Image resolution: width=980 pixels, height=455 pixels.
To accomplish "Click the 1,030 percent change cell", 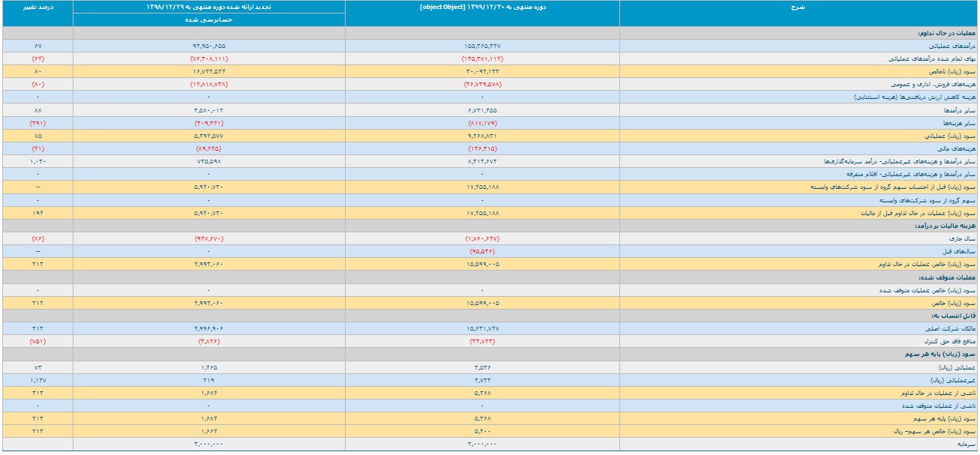I will (37, 161).
